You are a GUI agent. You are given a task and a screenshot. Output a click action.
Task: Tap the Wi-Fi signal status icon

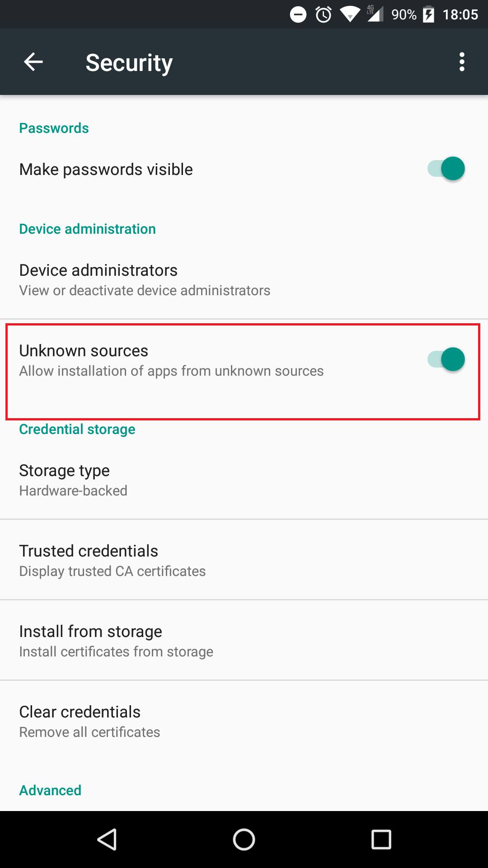click(350, 14)
